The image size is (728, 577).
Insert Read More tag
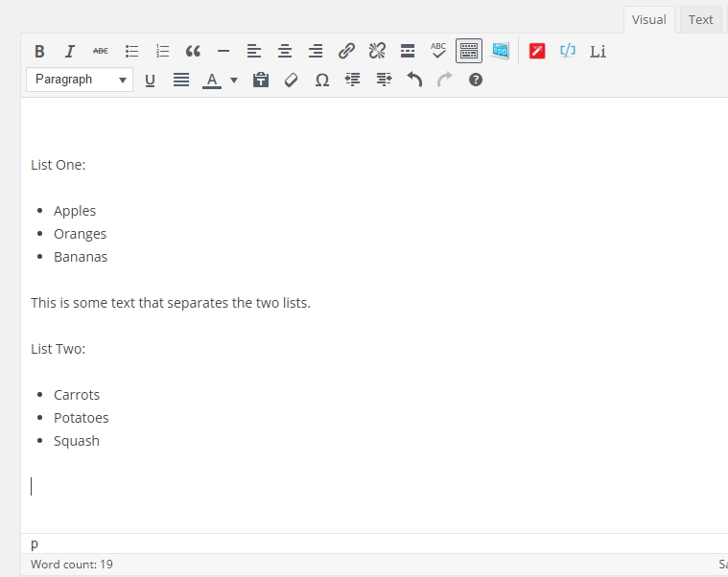tap(408, 51)
